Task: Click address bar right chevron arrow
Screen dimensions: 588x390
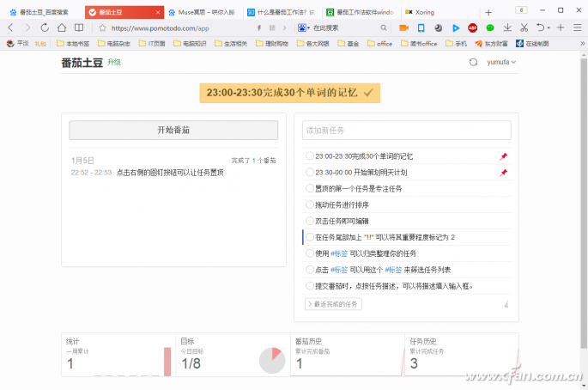Action: pos(285,27)
